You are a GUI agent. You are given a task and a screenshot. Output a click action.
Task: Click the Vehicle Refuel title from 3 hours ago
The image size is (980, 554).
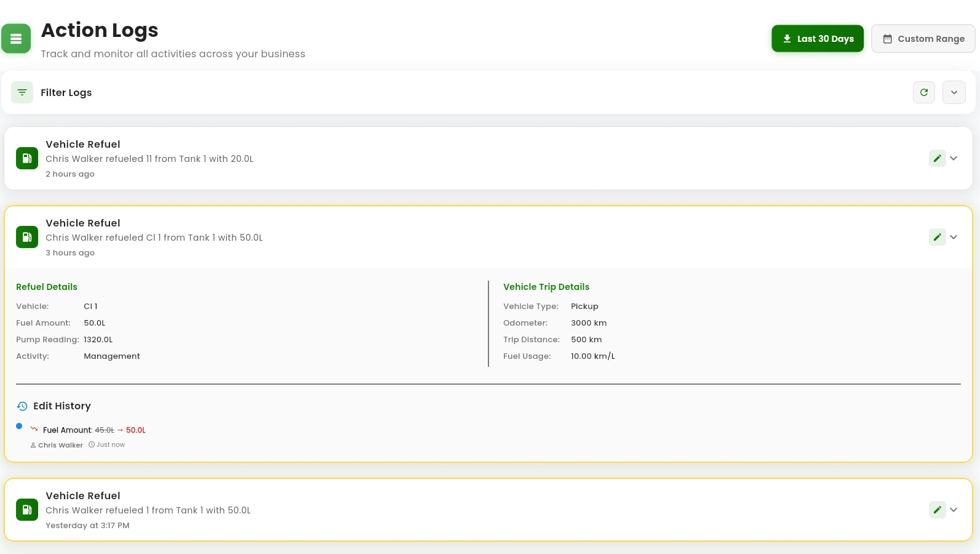click(x=83, y=223)
